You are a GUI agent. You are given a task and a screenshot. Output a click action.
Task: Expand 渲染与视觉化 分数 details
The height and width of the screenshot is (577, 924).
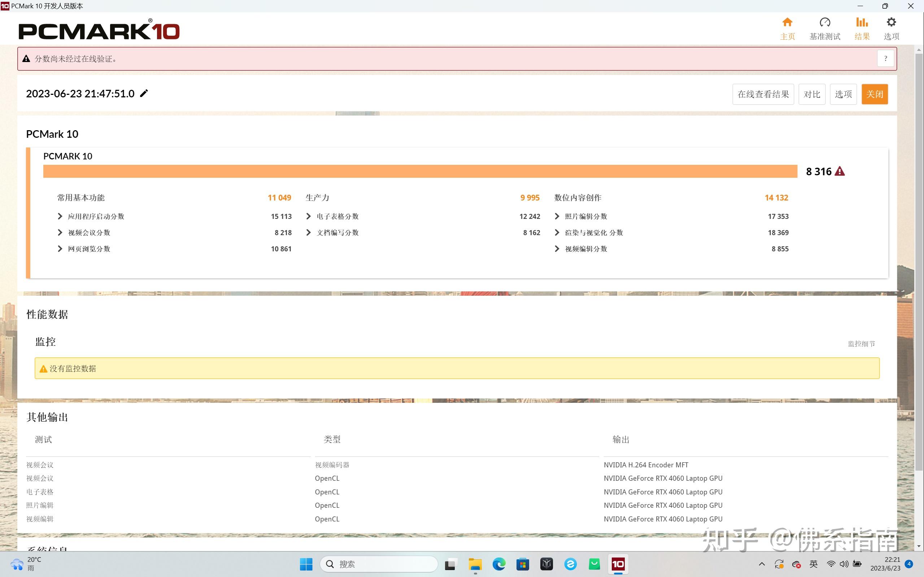(557, 233)
